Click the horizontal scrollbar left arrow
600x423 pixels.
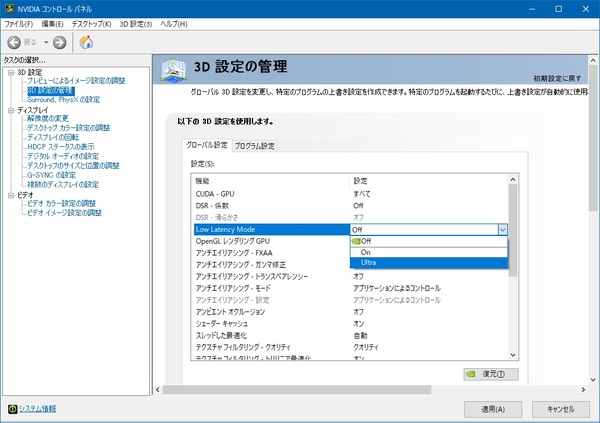(x=158, y=390)
